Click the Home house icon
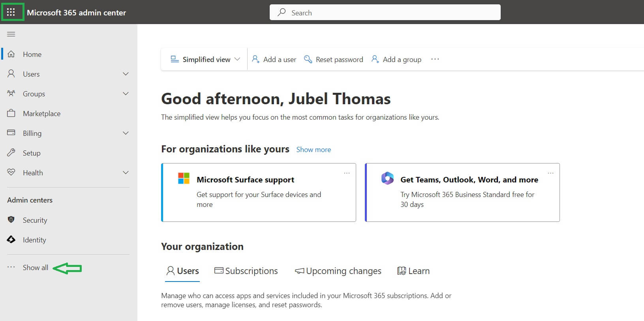The height and width of the screenshot is (321, 644). (11, 54)
